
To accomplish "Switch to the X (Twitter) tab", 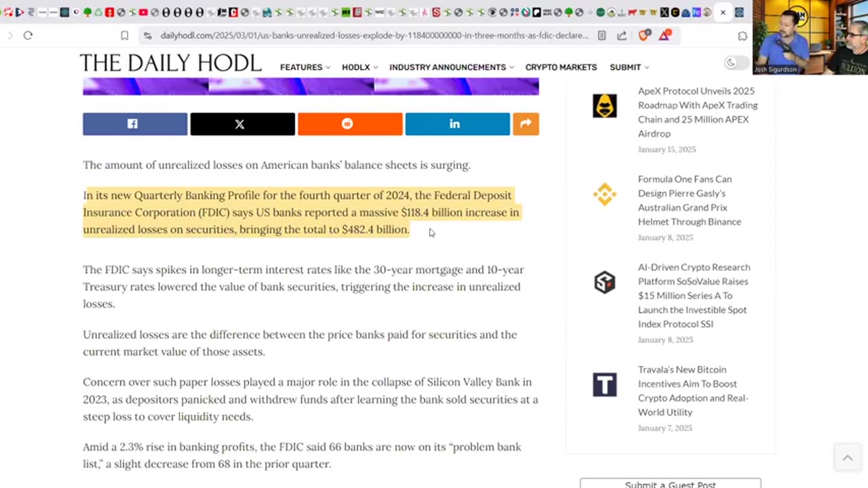I will (664, 12).
